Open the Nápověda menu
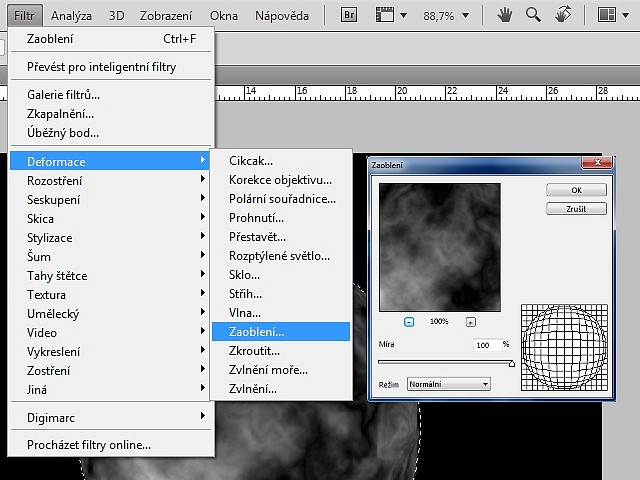This screenshot has height=480, width=640. [282, 16]
